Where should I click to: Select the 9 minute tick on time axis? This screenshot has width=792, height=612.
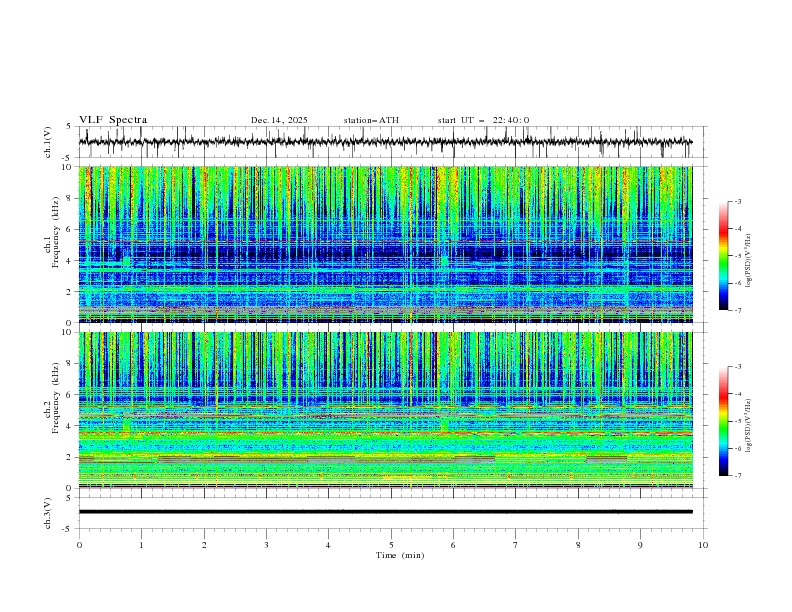(x=641, y=544)
